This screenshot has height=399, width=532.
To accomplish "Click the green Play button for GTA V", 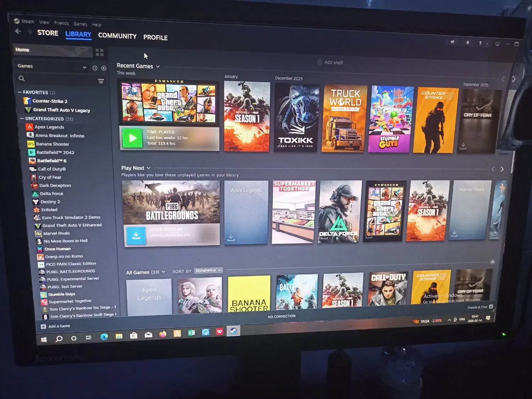I will 132,138.
